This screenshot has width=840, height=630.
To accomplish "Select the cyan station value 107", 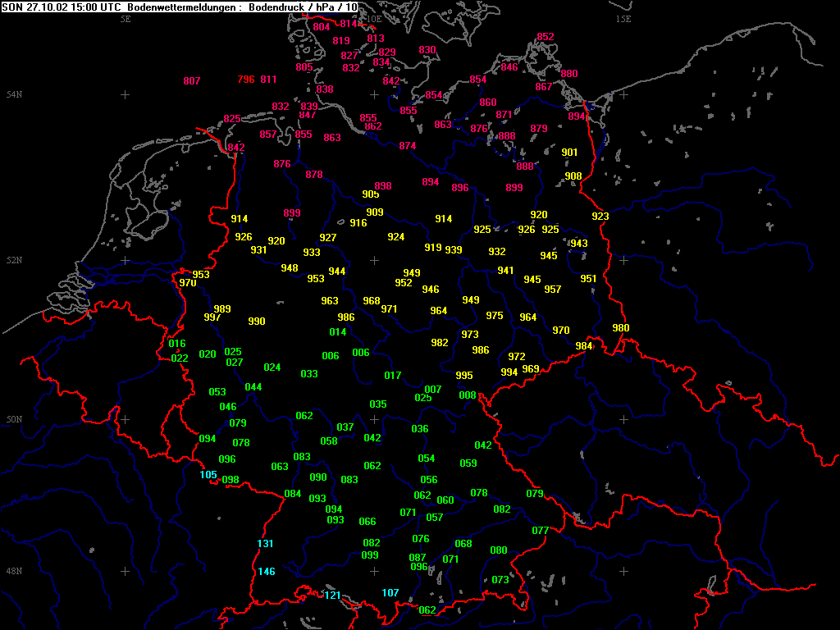I will (x=390, y=592).
